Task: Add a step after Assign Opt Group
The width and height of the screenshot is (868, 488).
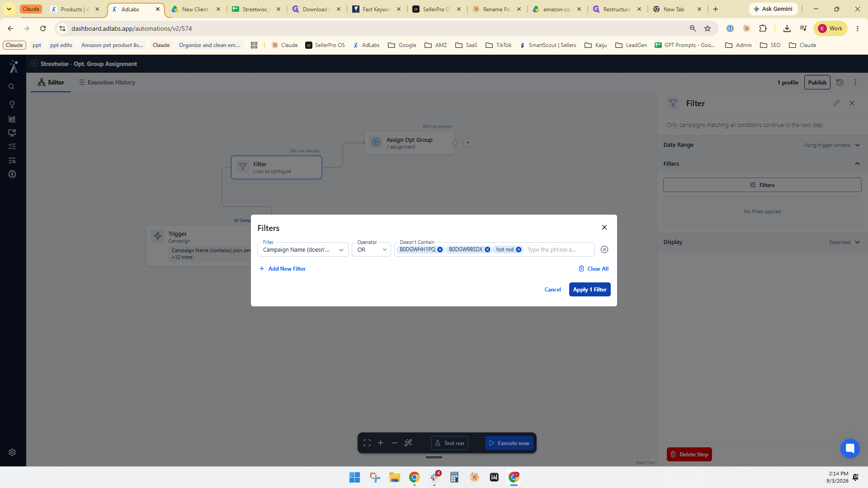Action: [468, 143]
